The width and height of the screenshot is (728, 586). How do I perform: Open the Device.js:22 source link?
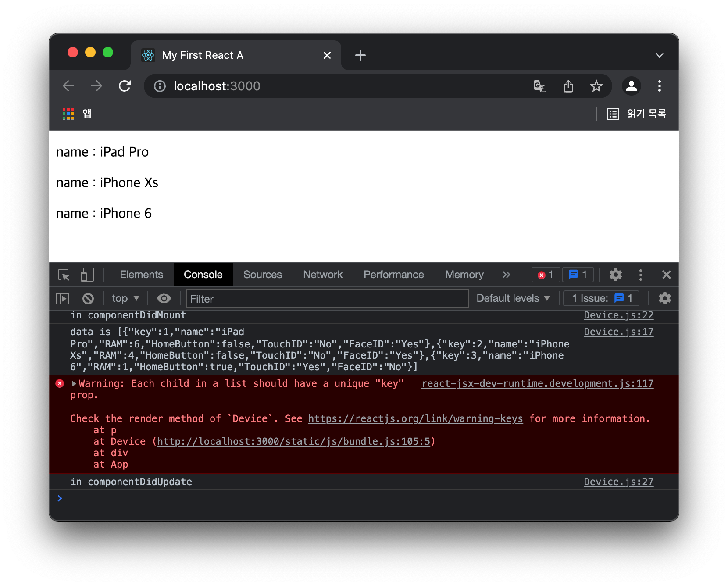[618, 315]
